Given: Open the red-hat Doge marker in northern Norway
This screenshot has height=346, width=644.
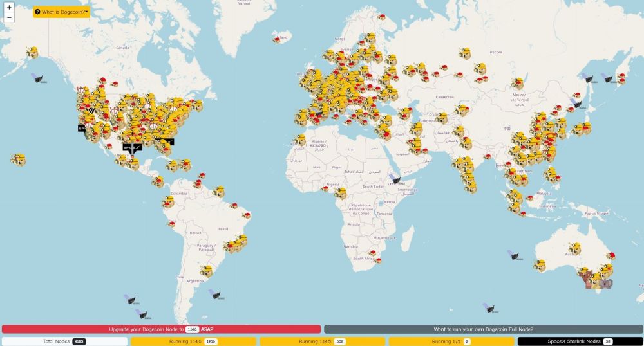Looking at the screenshot, I should (382, 17).
